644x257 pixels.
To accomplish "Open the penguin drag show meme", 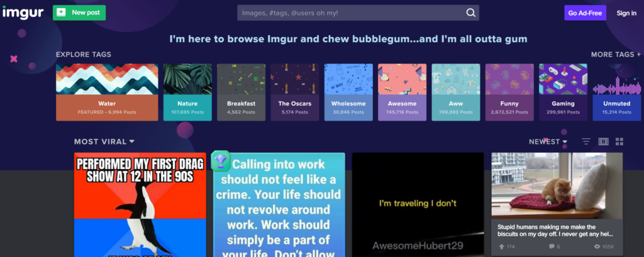I will point(140,204).
